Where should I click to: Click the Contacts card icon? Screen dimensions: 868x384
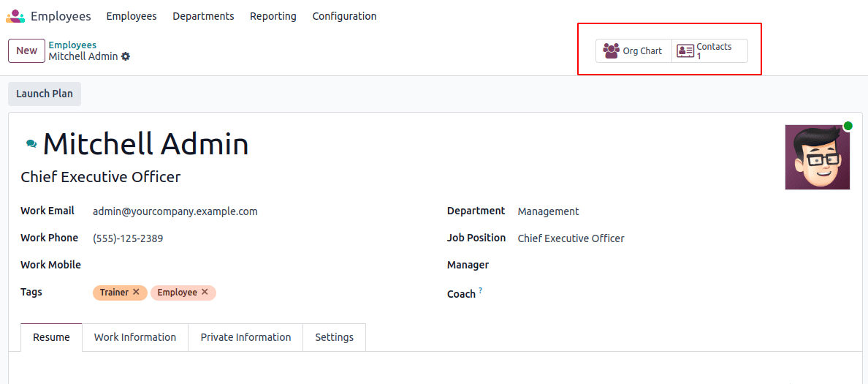click(x=685, y=51)
